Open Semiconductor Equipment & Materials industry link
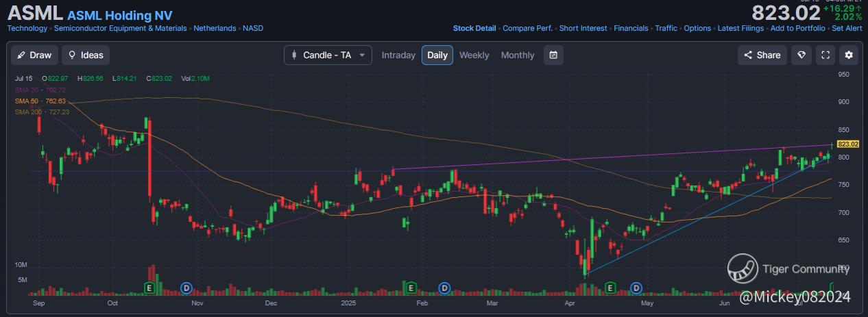 [120, 29]
